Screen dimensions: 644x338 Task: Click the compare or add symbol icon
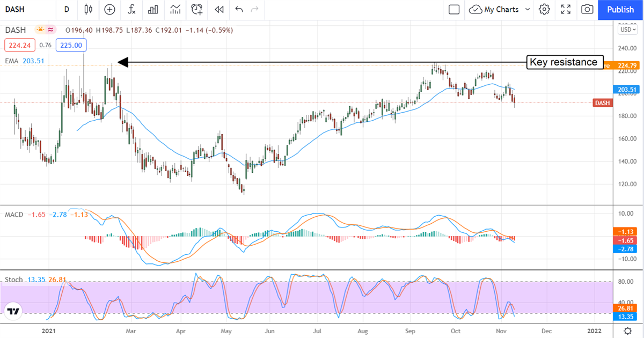coord(109,9)
